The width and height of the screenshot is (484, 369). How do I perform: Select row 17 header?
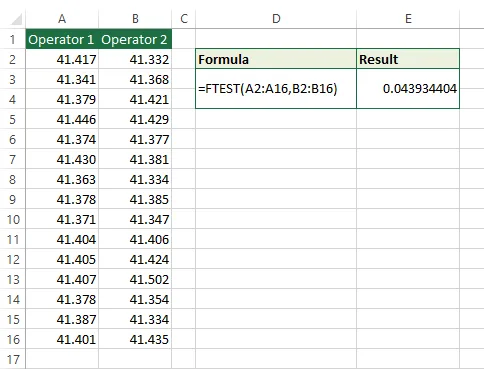13,359
